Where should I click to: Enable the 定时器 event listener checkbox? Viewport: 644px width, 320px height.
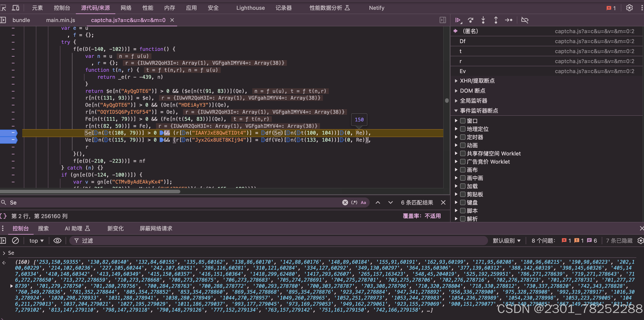[463, 137]
